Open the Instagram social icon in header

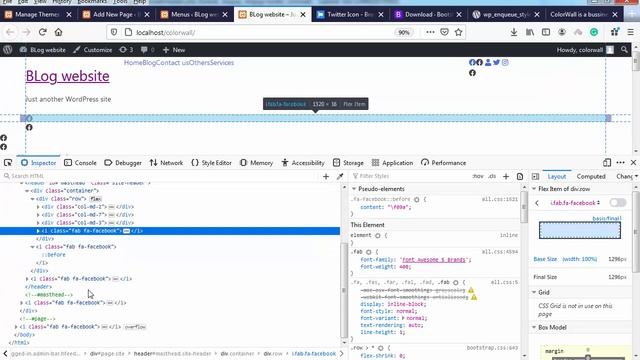(505, 62)
